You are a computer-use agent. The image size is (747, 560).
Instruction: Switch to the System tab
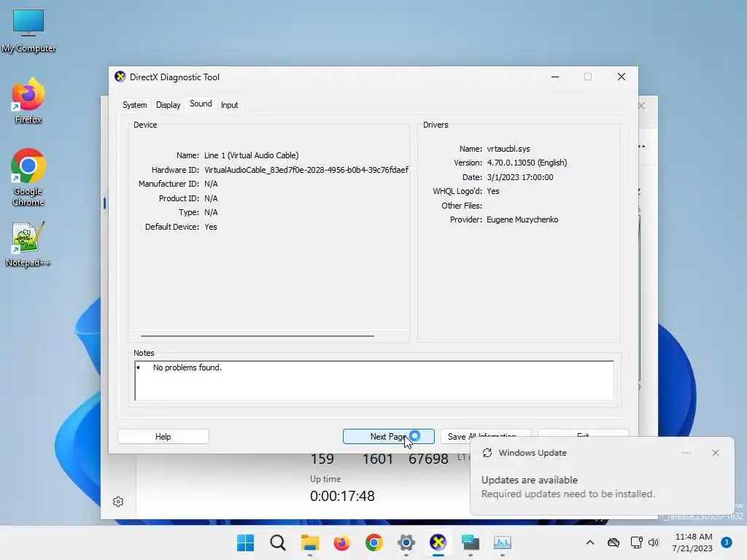tap(134, 105)
